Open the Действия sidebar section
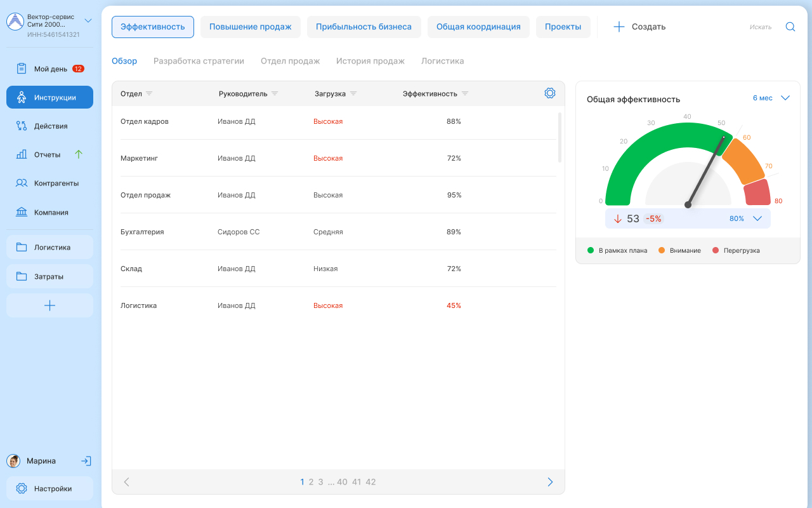This screenshot has height=508, width=812. (x=49, y=126)
